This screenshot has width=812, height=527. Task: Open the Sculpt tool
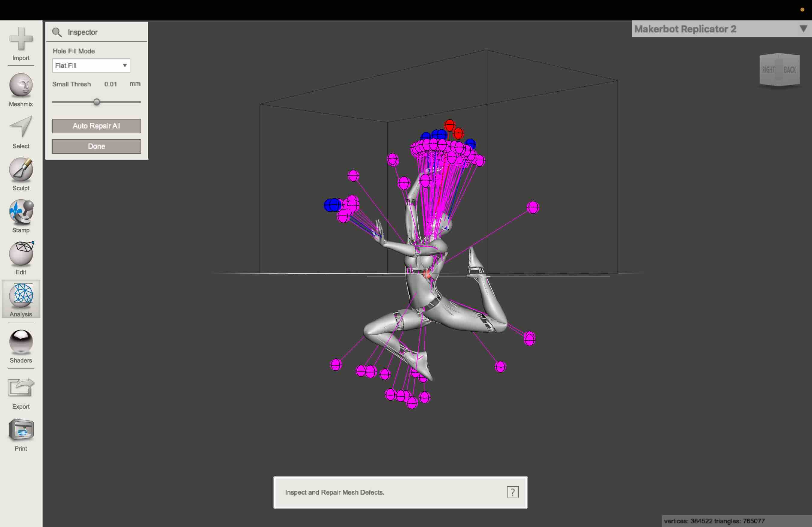click(21, 169)
